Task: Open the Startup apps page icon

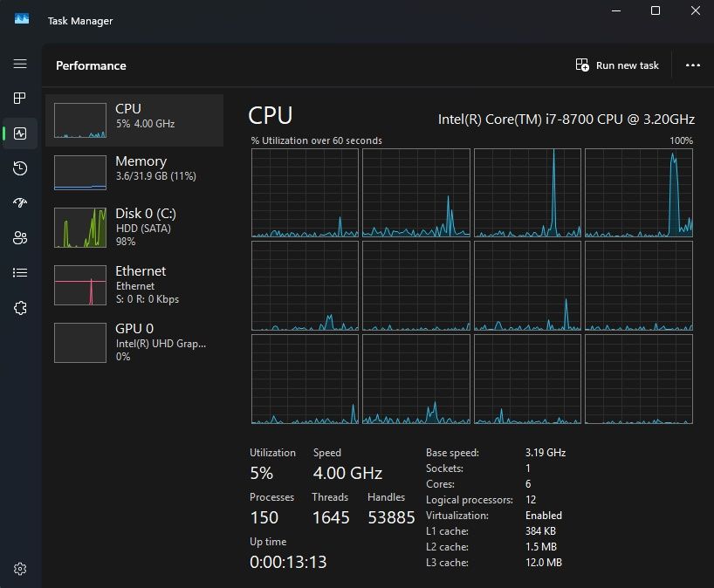Action: [x=20, y=202]
